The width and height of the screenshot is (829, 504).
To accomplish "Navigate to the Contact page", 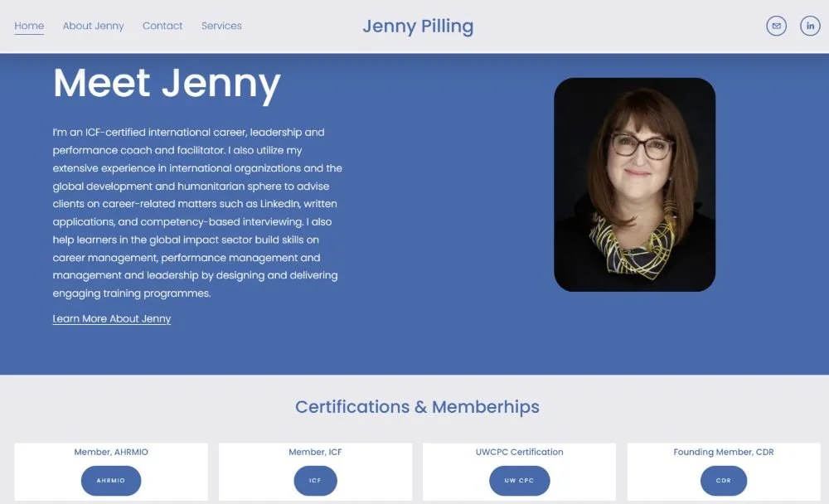I will (162, 26).
